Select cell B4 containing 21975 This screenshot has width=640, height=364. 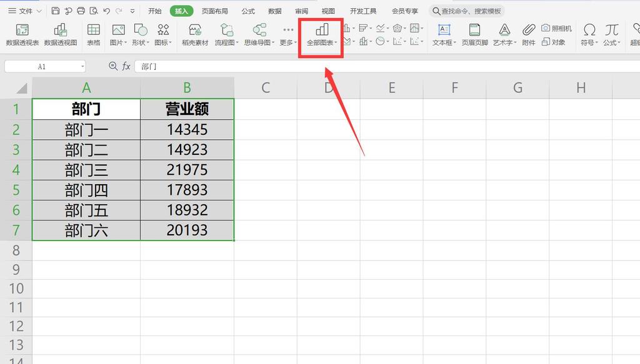click(x=187, y=170)
